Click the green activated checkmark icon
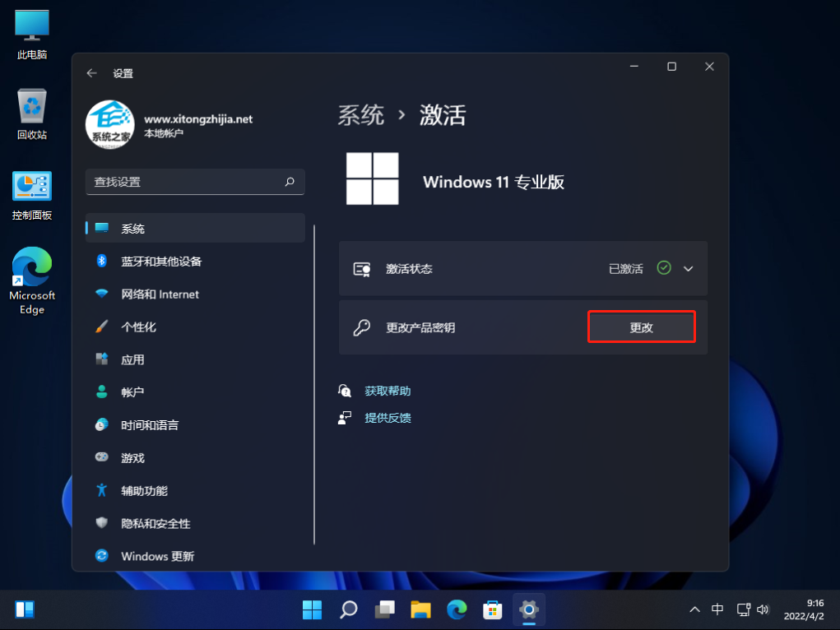Image resolution: width=840 pixels, height=630 pixels. (x=664, y=268)
